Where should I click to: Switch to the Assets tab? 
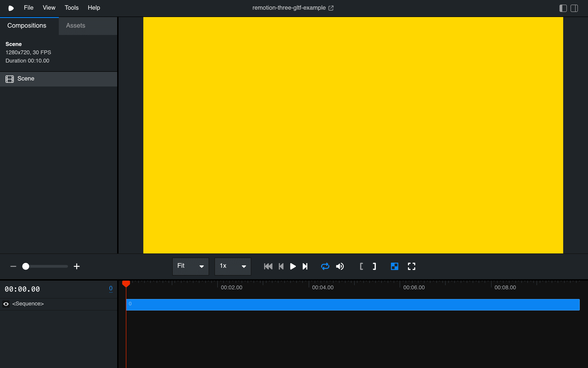(88, 26)
